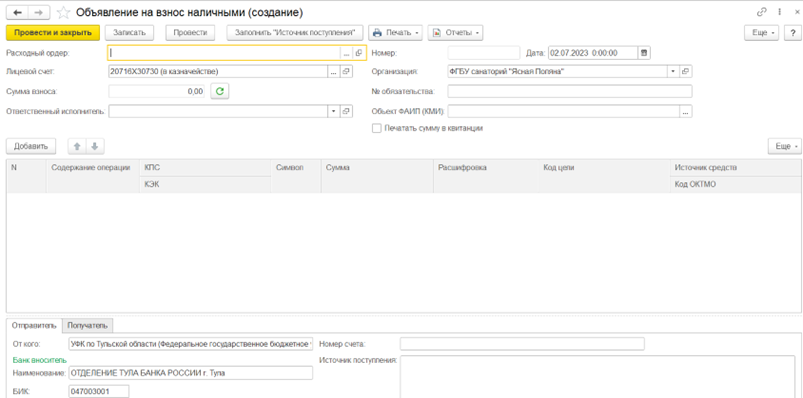Image resolution: width=803 pixels, height=398 pixels.
Task: Enable Печатать сумму в квитанции
Action: tap(376, 129)
